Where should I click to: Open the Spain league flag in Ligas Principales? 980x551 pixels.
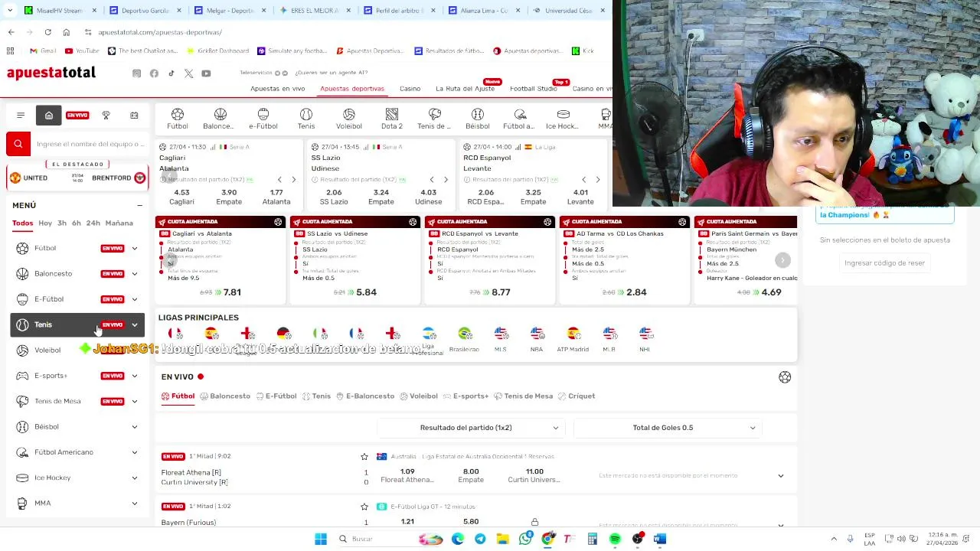[211, 334]
